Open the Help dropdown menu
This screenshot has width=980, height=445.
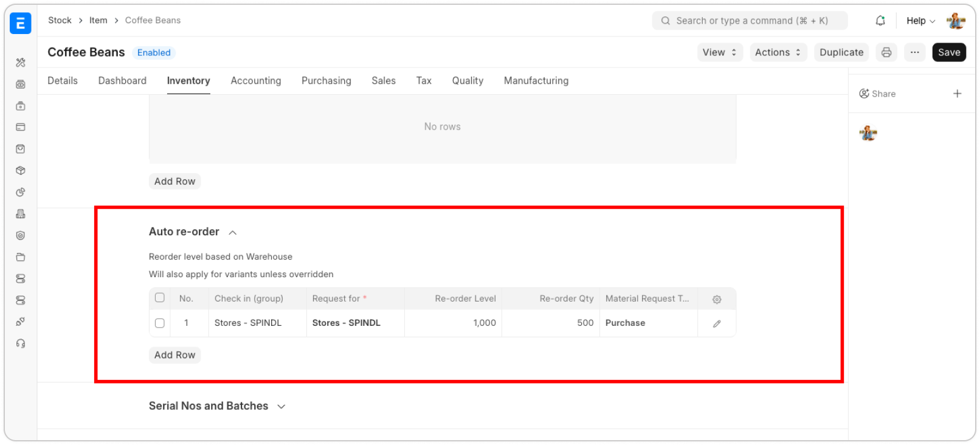pyautogui.click(x=920, y=21)
